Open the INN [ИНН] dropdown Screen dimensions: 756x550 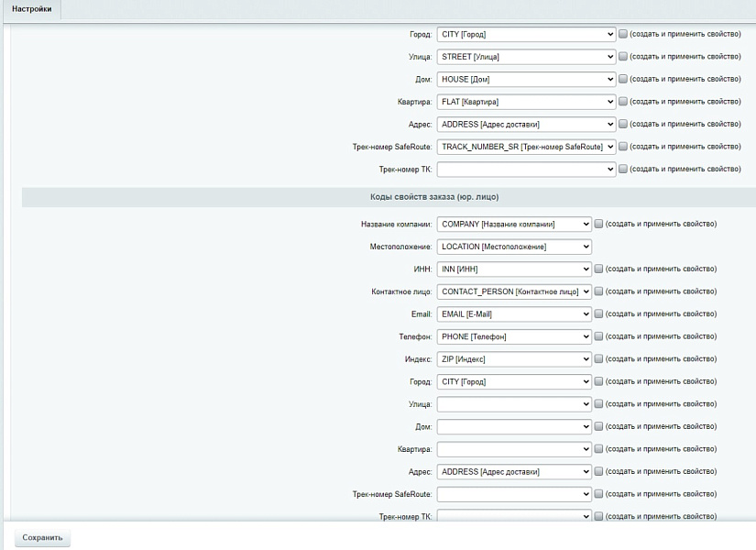(x=514, y=269)
